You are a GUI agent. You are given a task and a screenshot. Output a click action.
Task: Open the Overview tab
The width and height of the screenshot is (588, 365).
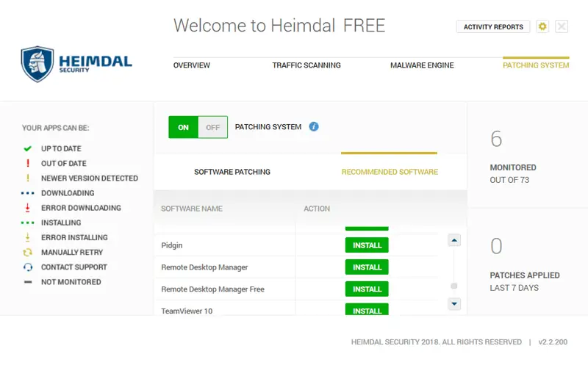192,65
